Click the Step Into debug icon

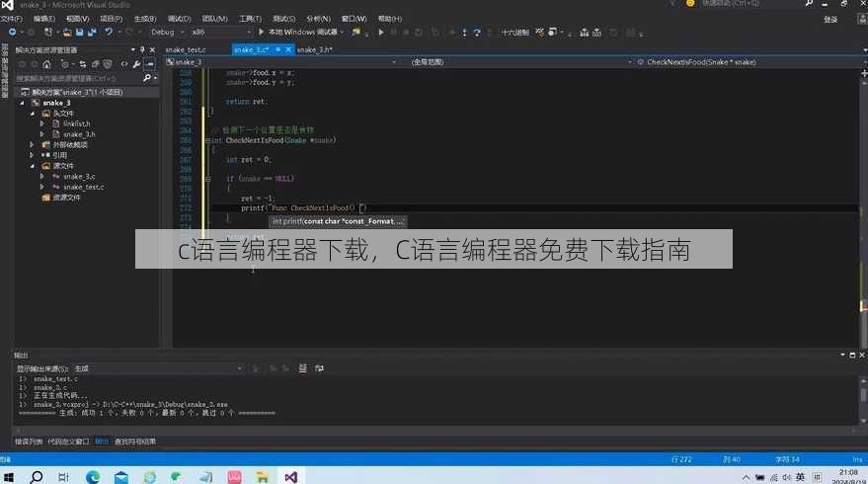(464, 33)
